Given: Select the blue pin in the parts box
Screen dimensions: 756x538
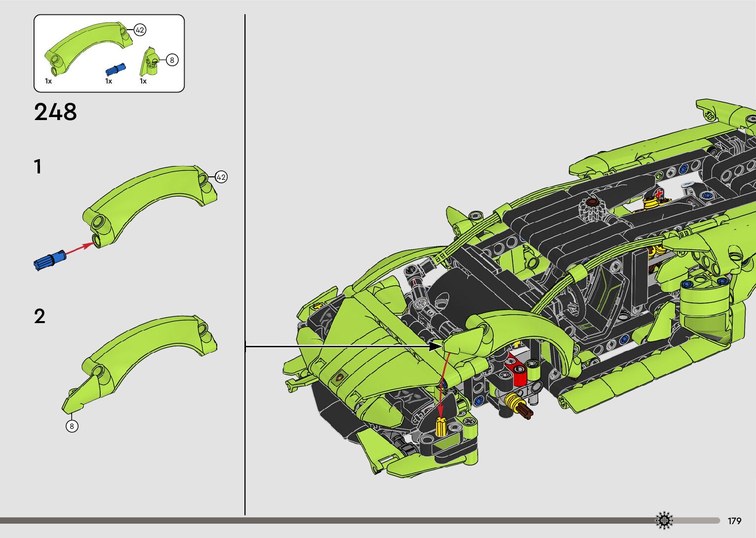Looking at the screenshot, I should (116, 69).
